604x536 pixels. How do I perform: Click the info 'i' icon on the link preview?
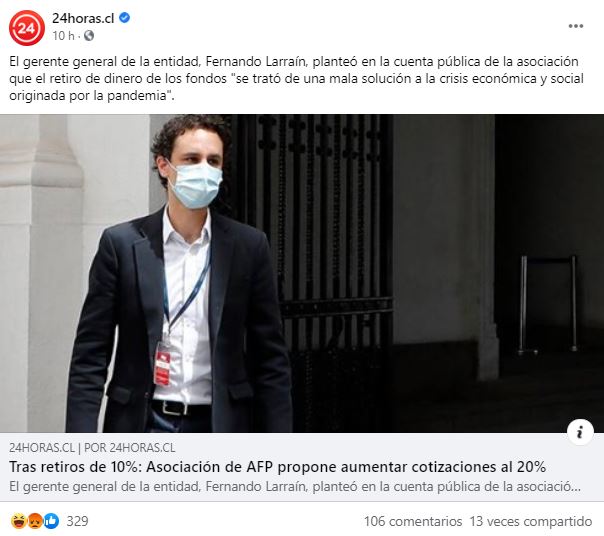pos(580,432)
